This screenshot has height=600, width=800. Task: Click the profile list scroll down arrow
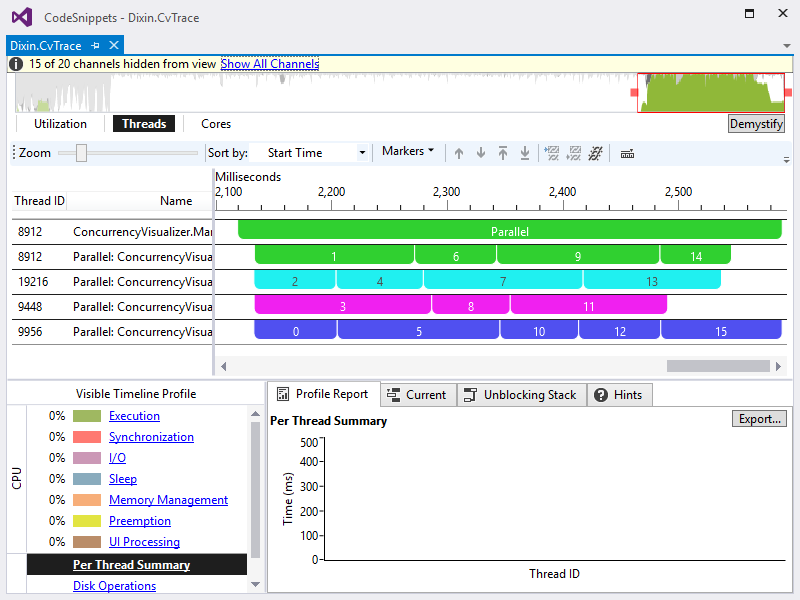pyautogui.click(x=256, y=585)
